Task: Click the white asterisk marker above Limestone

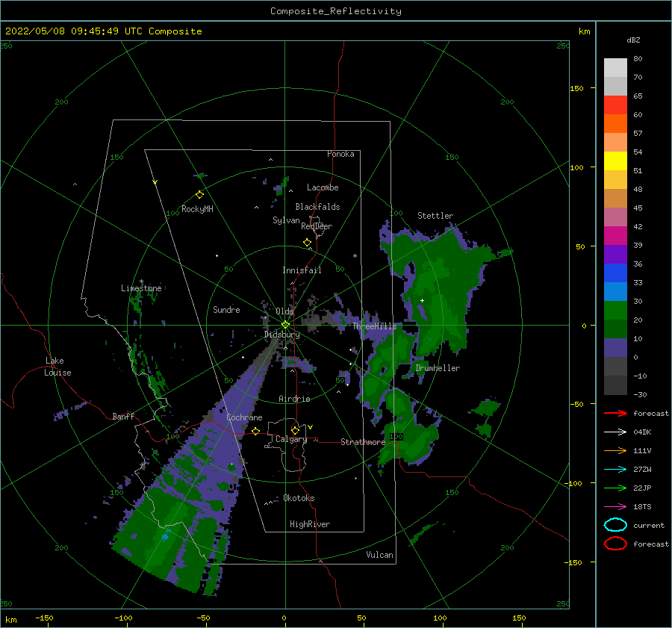Action: click(141, 282)
